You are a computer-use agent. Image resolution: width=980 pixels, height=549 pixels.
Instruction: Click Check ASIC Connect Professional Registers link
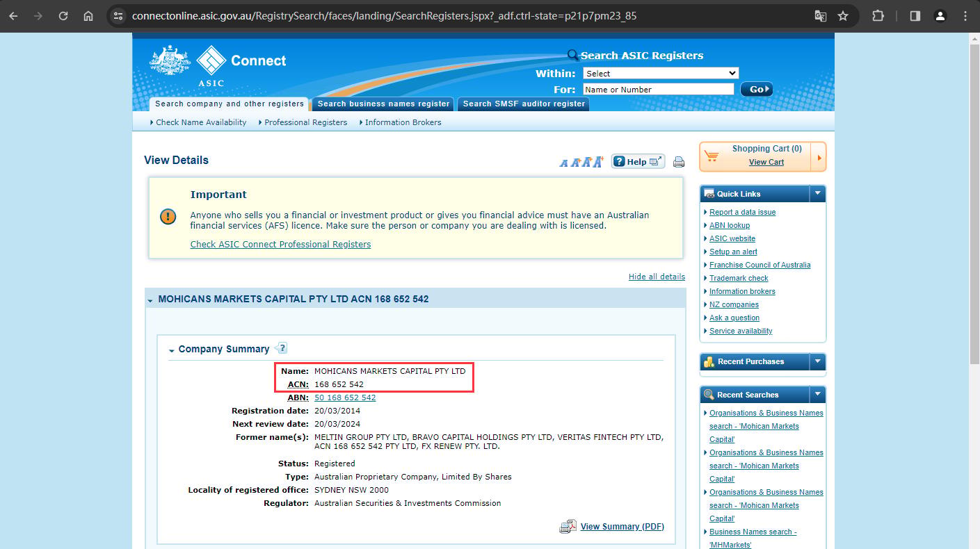280,245
